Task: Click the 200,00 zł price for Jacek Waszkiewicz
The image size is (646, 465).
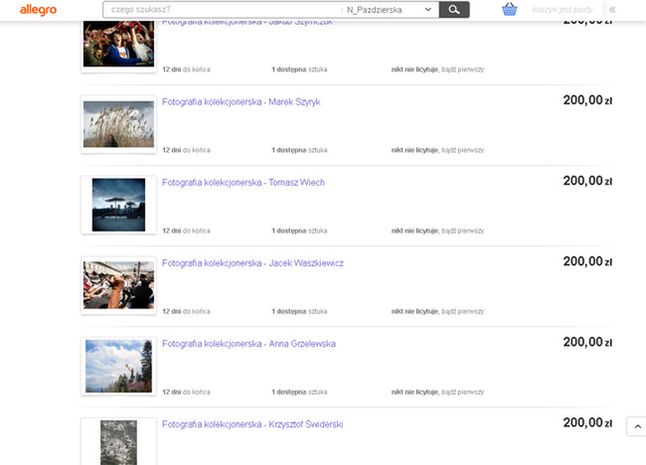Action: pyautogui.click(x=587, y=262)
